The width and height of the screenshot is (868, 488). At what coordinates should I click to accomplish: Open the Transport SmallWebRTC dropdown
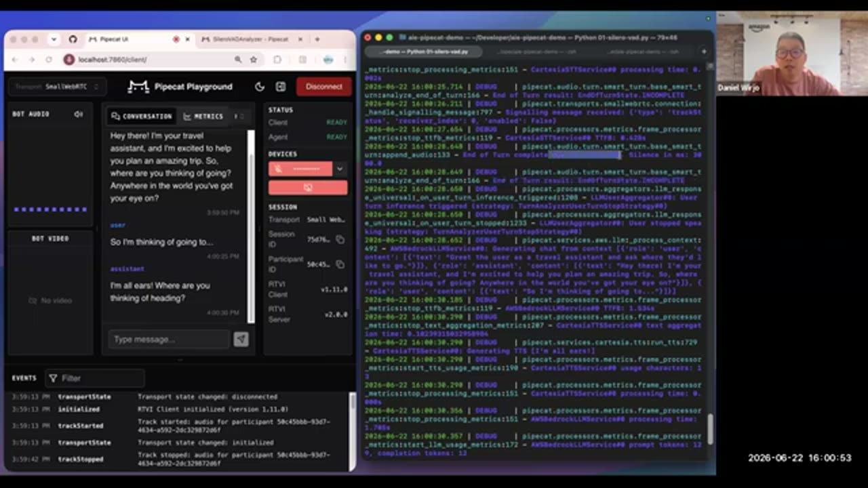[x=56, y=87]
